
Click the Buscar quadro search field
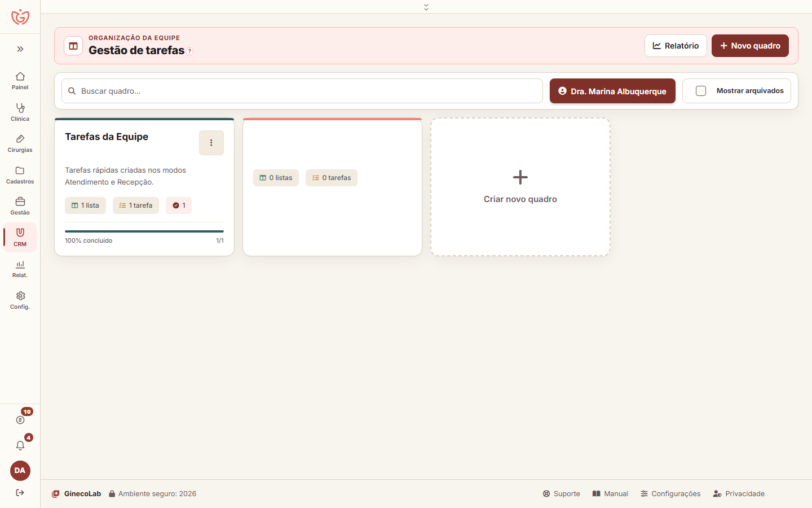(302, 91)
